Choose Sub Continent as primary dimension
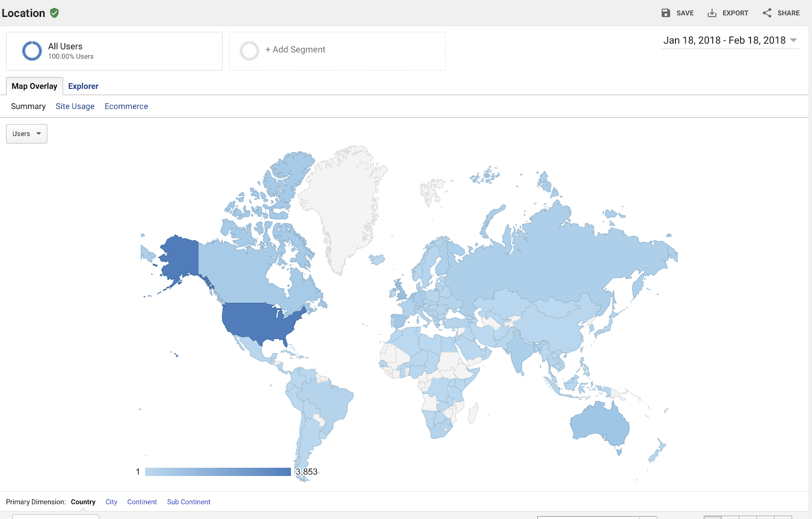The width and height of the screenshot is (812, 519). [x=189, y=502]
